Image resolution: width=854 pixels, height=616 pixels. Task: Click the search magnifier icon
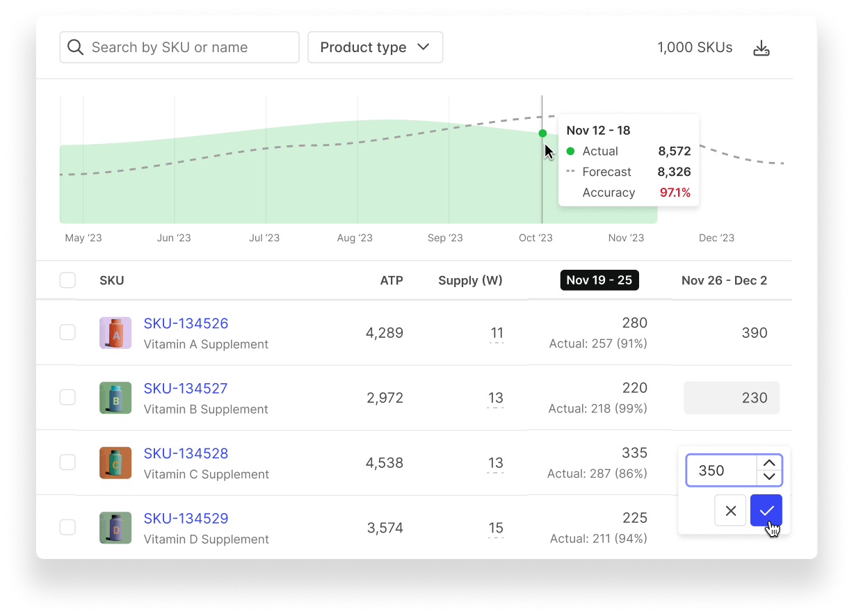(x=76, y=47)
